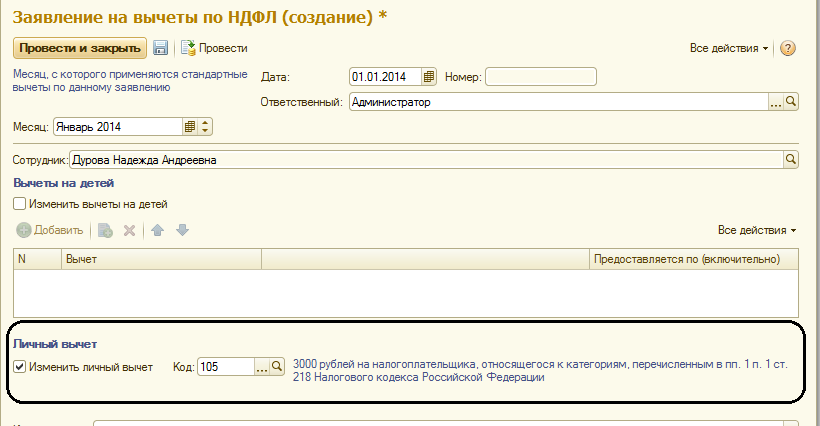This screenshot has height=426, width=820.
Task: Open help with the question mark icon
Action: pyautogui.click(x=788, y=48)
